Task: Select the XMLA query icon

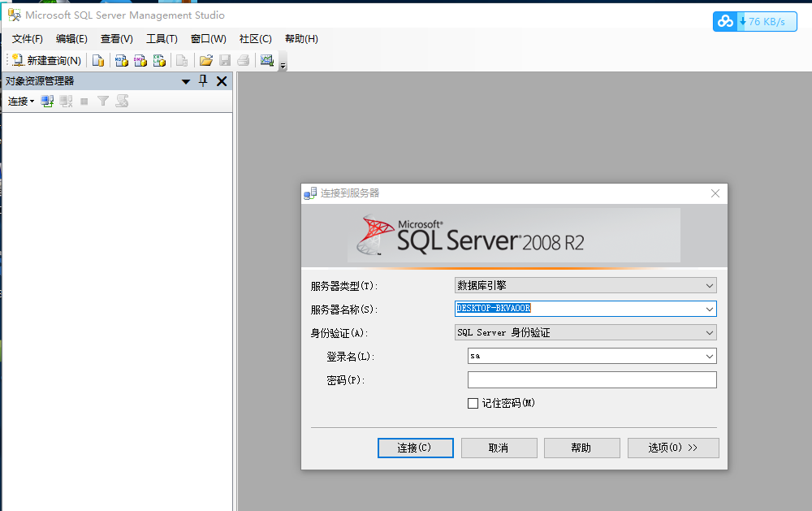Action: pyautogui.click(x=158, y=60)
